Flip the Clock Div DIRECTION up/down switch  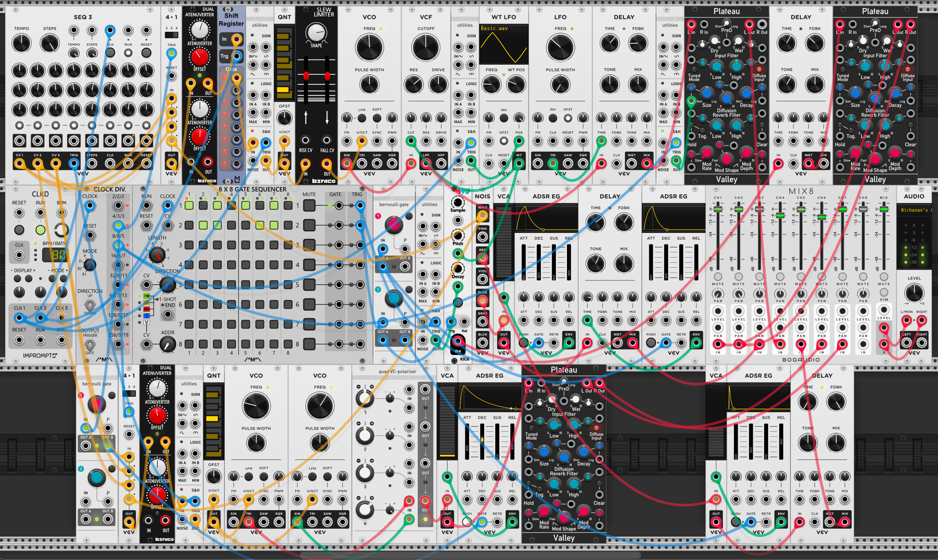[90, 305]
